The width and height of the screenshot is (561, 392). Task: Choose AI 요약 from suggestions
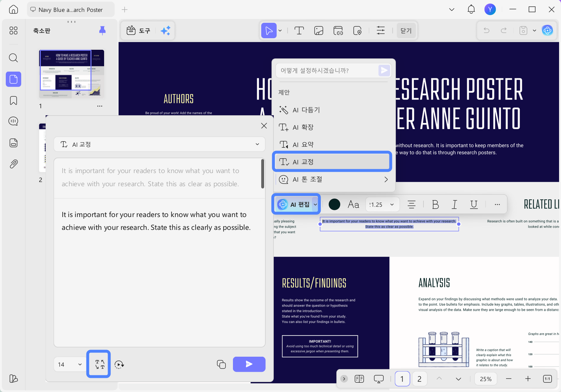pos(334,144)
